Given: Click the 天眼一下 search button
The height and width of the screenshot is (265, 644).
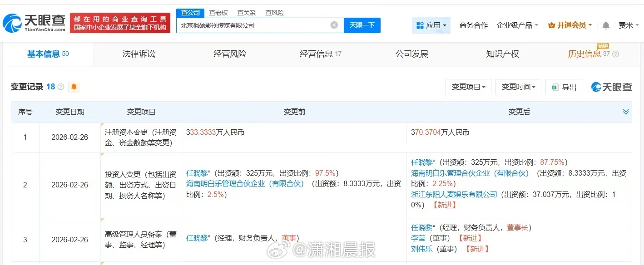Looking at the screenshot, I should point(362,25).
